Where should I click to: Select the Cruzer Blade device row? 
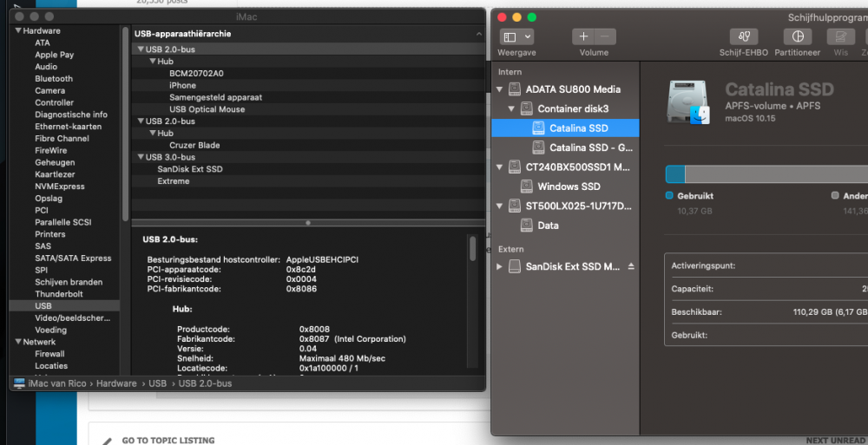click(308, 145)
